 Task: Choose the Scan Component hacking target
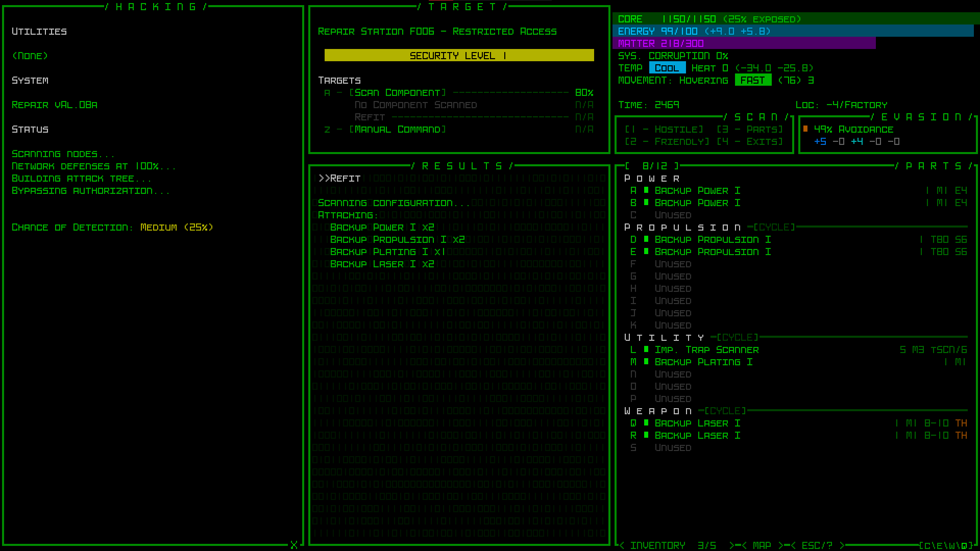coord(398,92)
